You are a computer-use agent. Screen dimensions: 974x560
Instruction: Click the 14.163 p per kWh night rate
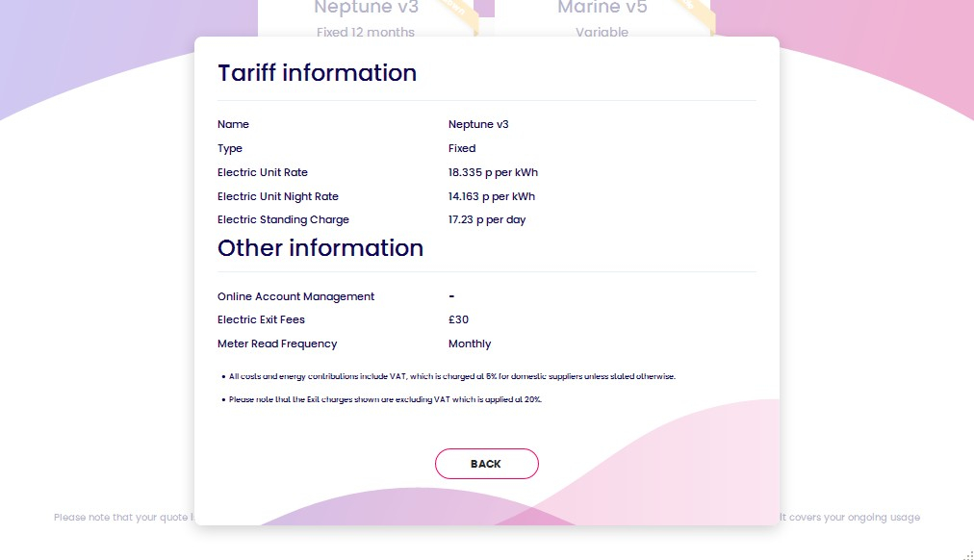(491, 196)
